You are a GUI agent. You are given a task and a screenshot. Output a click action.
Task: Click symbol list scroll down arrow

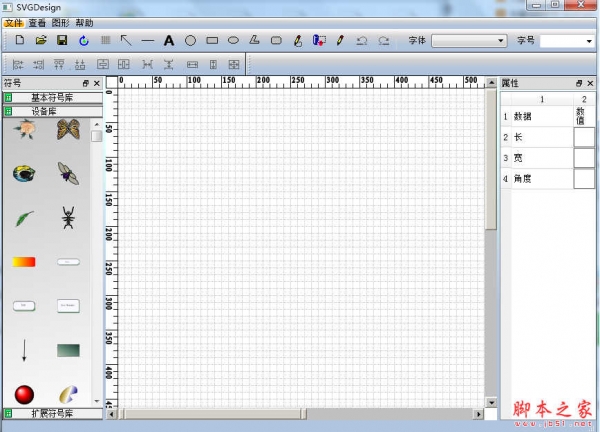click(x=96, y=401)
